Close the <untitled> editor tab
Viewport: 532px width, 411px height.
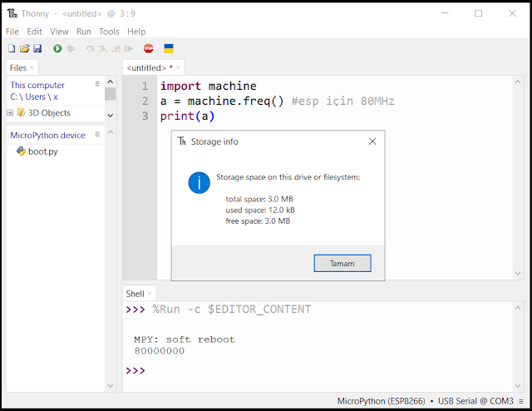(178, 67)
